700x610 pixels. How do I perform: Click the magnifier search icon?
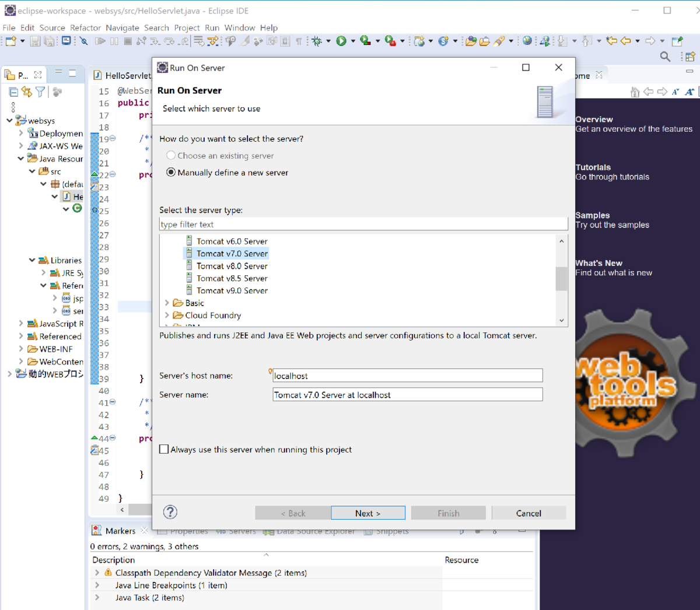[x=665, y=57]
